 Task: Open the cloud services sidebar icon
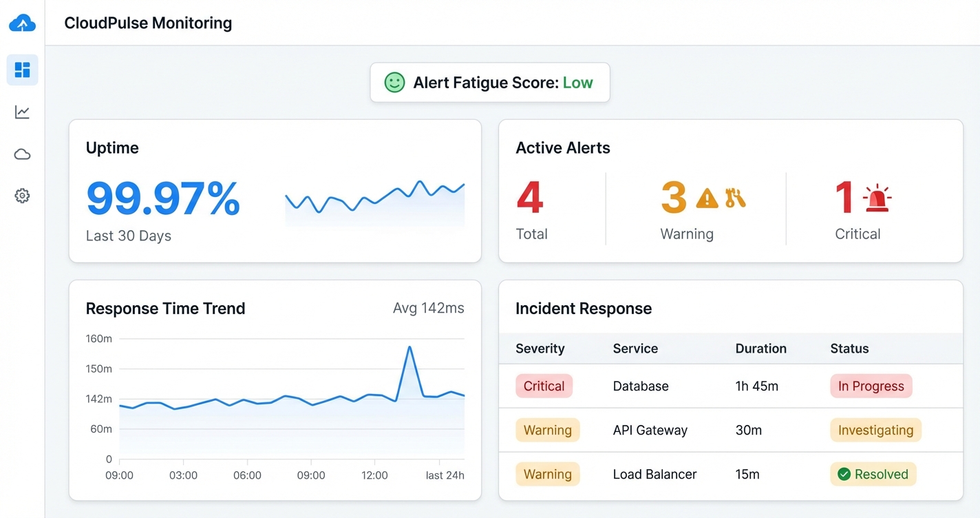point(22,154)
